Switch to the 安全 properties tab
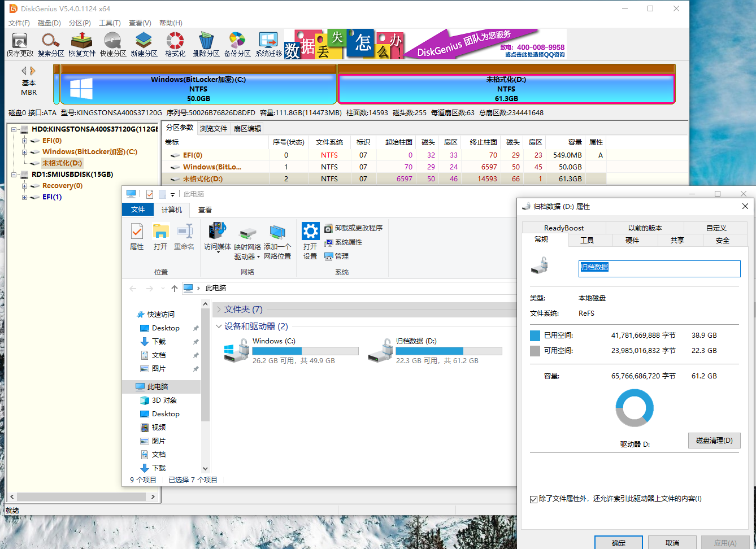This screenshot has height=549, width=756. (723, 241)
